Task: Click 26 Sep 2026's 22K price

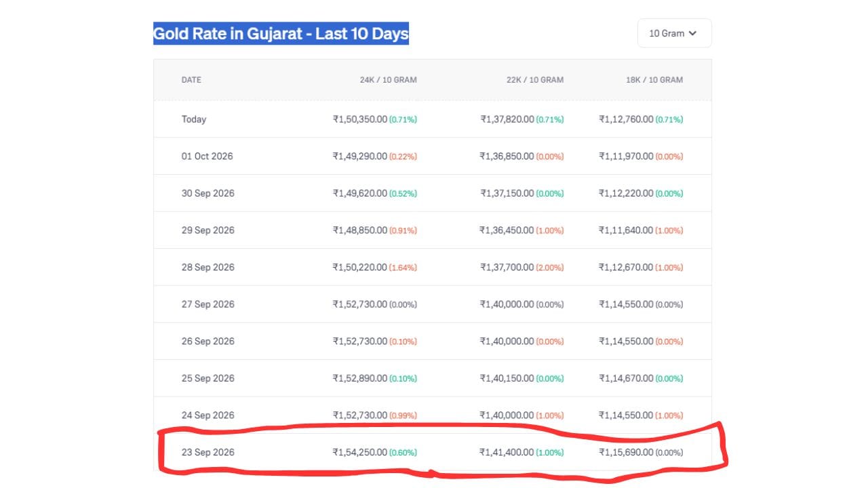Action: coord(507,342)
